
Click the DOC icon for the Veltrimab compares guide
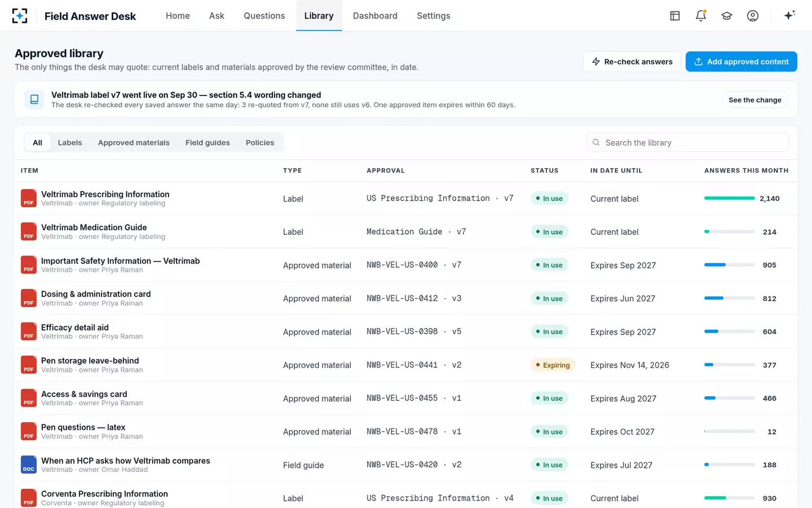(x=29, y=465)
